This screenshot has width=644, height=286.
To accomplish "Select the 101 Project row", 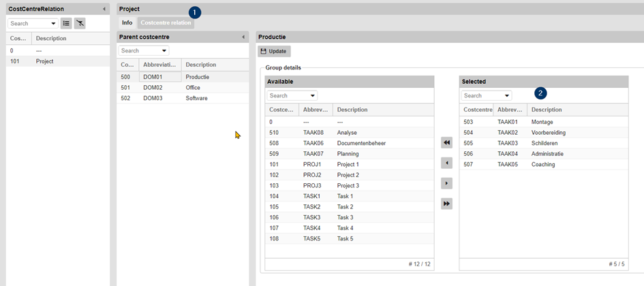I will click(44, 61).
